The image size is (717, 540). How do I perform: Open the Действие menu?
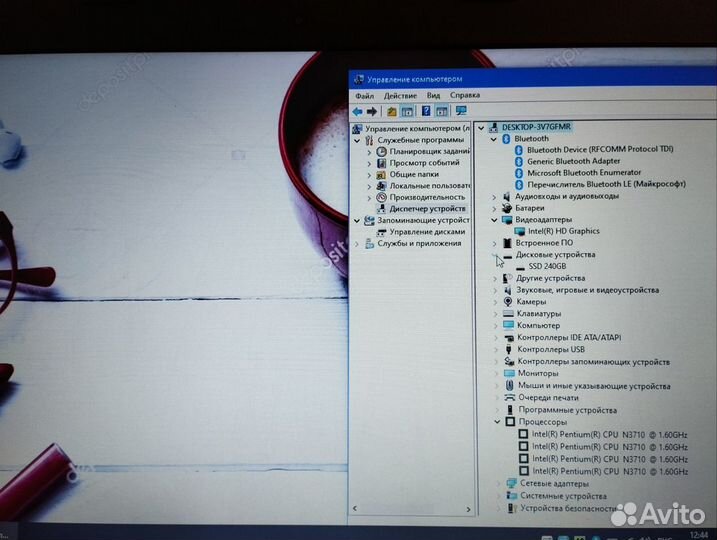point(400,96)
